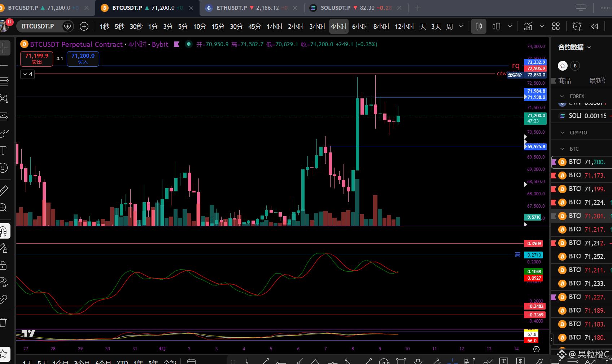
Task: Select the 1小时 timeframe
Action: (275, 26)
